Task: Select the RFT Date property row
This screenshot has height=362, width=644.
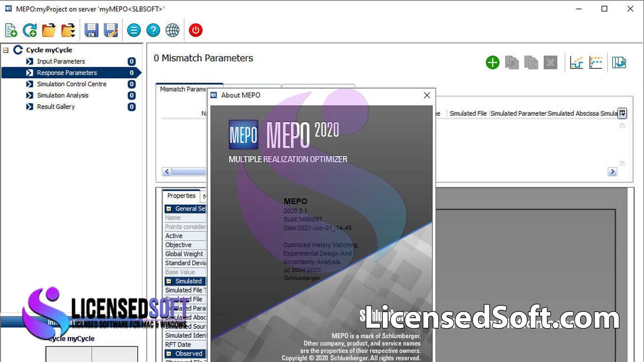Action: [186, 345]
